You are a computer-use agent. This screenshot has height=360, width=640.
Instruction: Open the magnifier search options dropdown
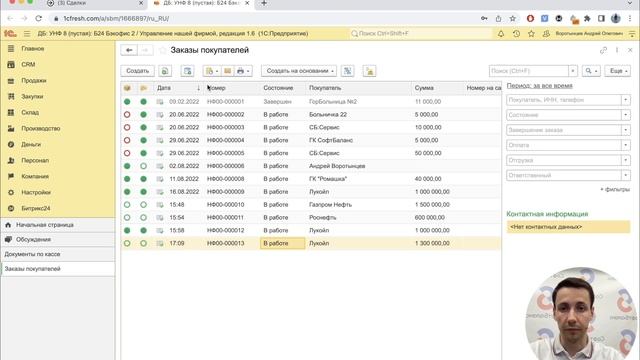point(591,71)
